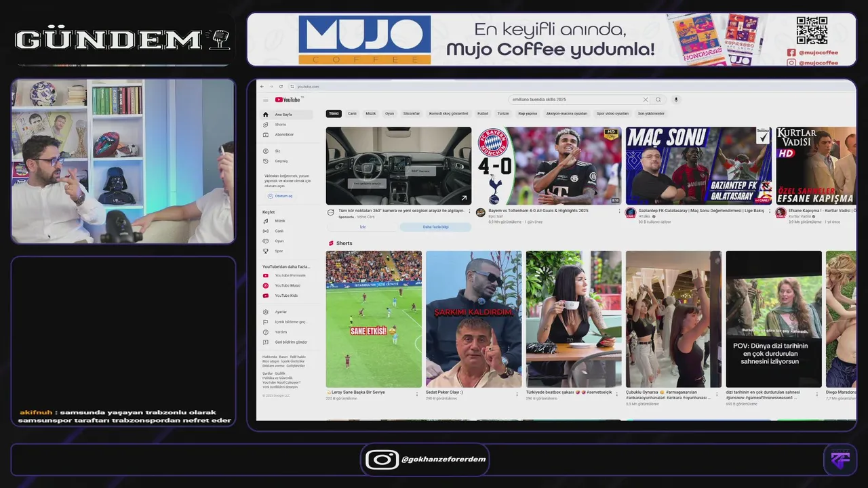This screenshot has height=488, width=868.
Task: Open Abonelikler in the sidebar
Action: (288, 134)
